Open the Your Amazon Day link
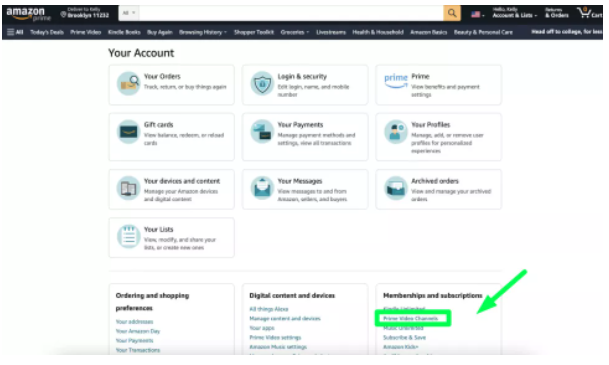This screenshot has width=609, height=365. 138,331
